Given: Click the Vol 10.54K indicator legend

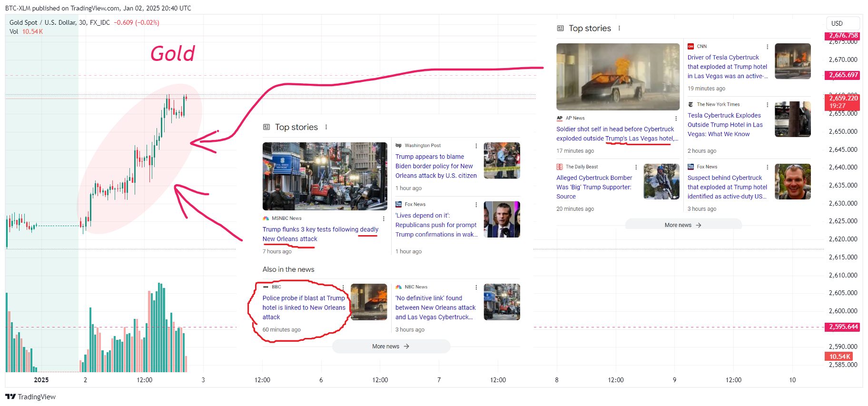Looking at the screenshot, I should 26,31.
